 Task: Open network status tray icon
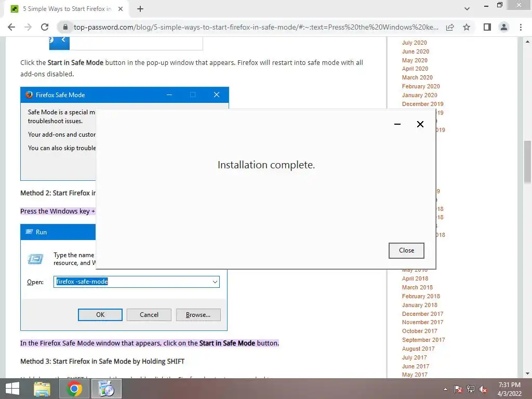(x=471, y=389)
